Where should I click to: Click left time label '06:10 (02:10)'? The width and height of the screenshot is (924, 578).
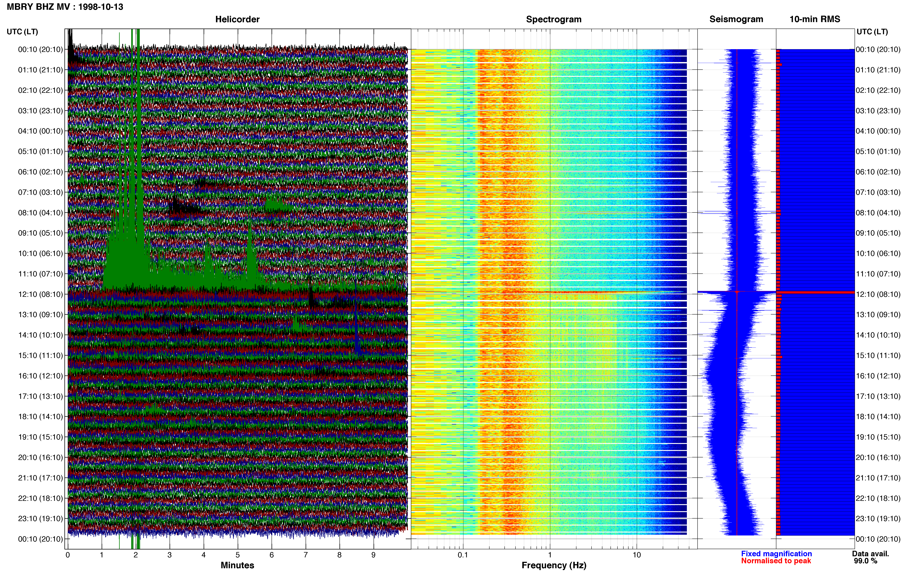[41, 172]
